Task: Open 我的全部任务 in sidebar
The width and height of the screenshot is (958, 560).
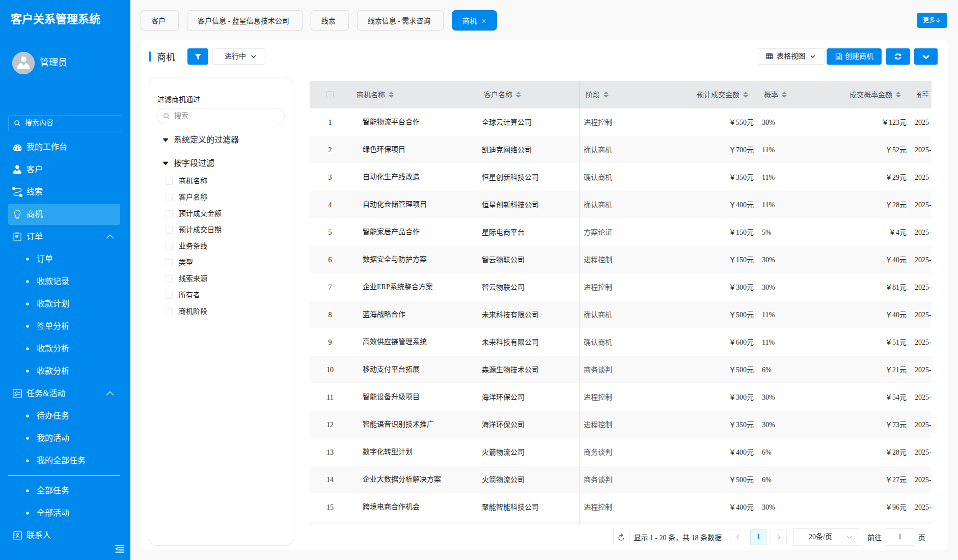Action: tap(61, 461)
